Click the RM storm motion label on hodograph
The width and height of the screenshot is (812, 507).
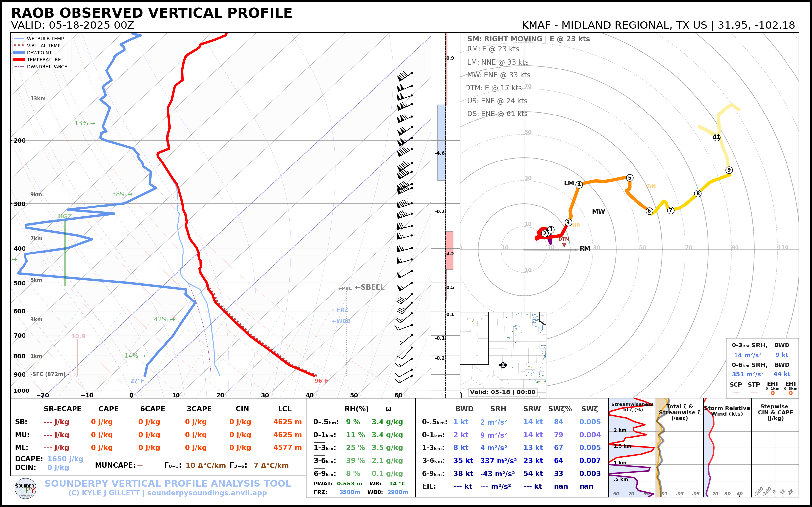585,249
